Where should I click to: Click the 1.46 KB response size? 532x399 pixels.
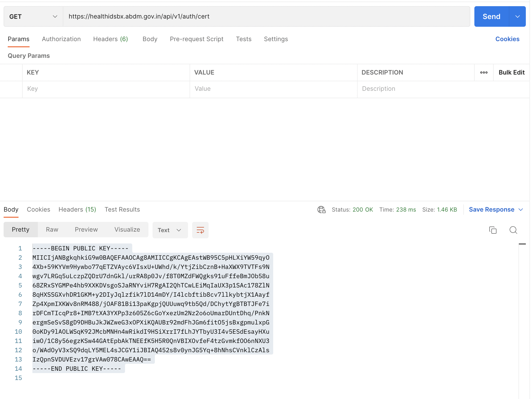447,210
